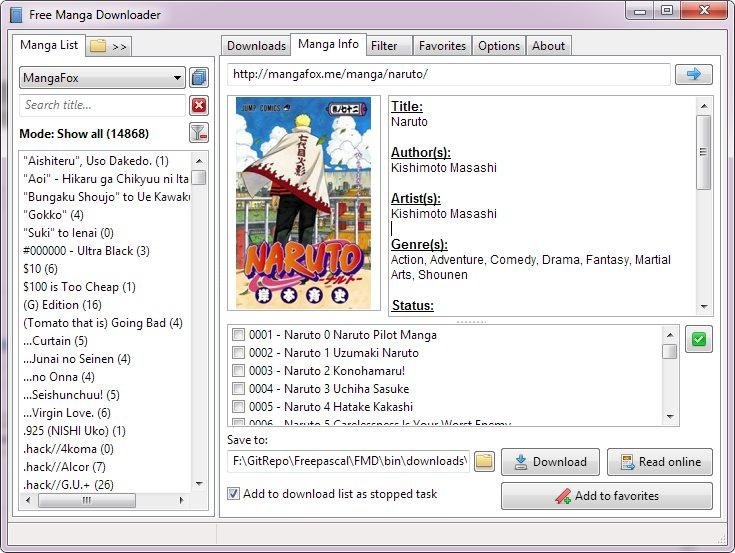
Task: Select "Suki" to Ienai (0)
Action: pyautogui.click(x=68, y=233)
